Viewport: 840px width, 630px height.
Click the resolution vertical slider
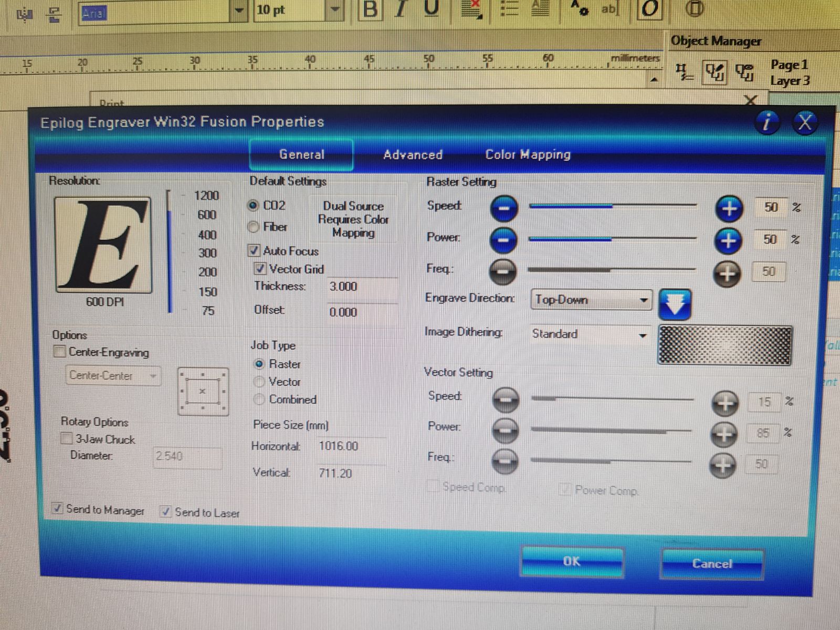(169, 251)
